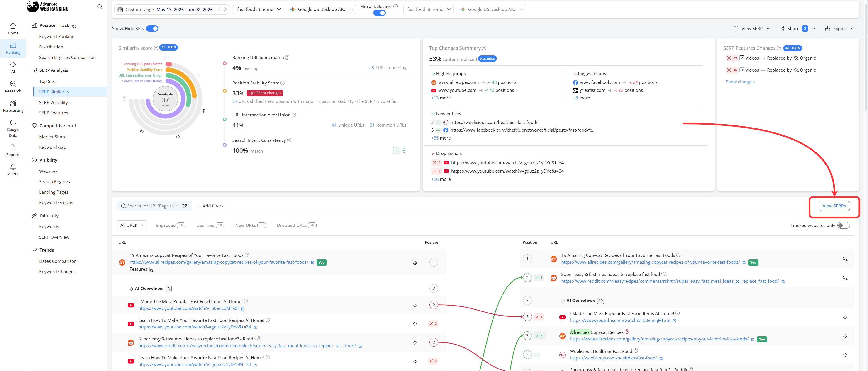Click SERP feature icon beside allrecipes Features
This screenshot has width=868, height=371.
coord(152,269)
